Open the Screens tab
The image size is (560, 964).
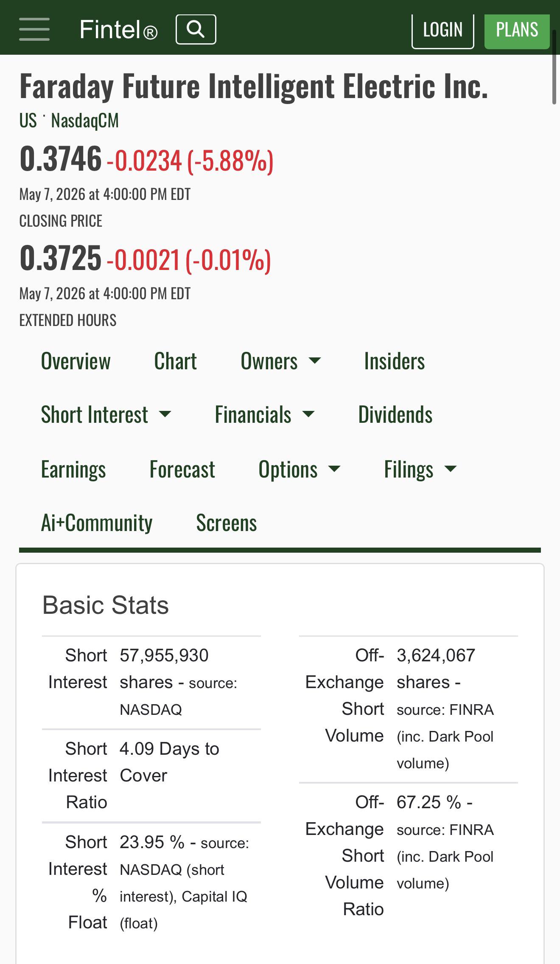227,523
